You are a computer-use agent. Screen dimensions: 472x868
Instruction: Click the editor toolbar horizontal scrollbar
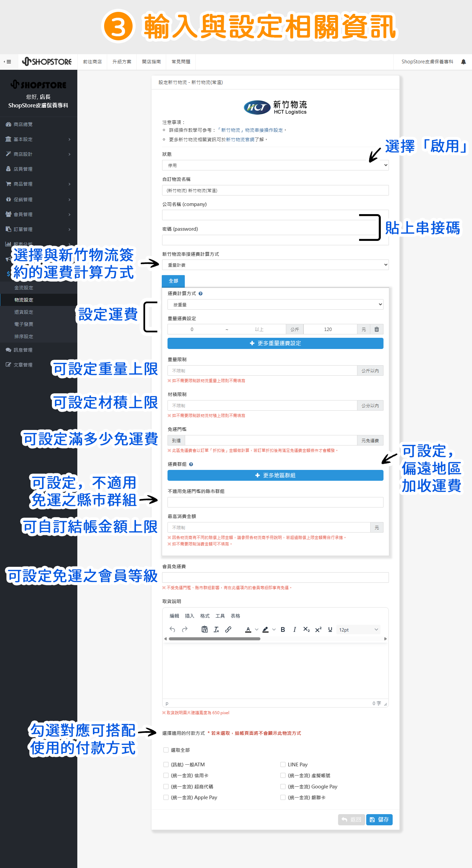tap(215, 639)
